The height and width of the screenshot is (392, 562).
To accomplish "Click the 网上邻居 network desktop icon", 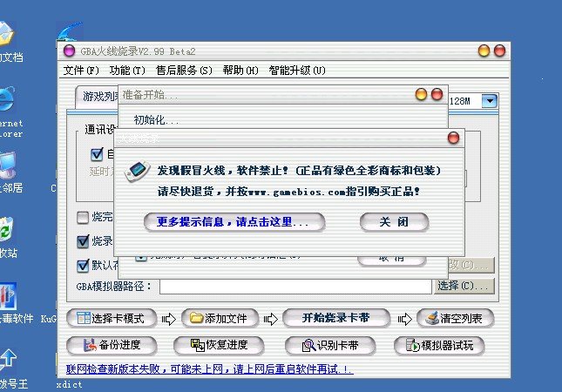I will (8, 165).
